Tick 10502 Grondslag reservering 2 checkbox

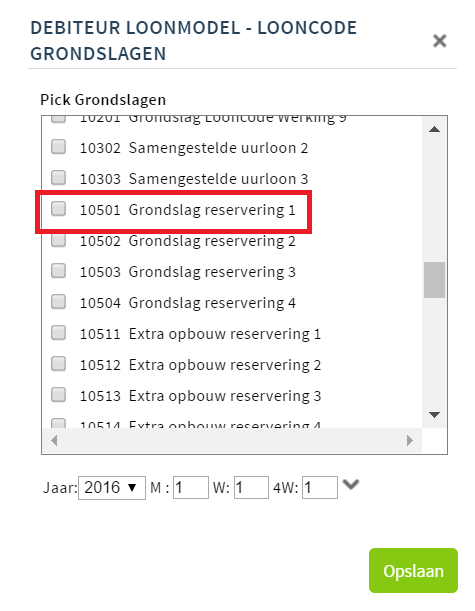coord(58,240)
